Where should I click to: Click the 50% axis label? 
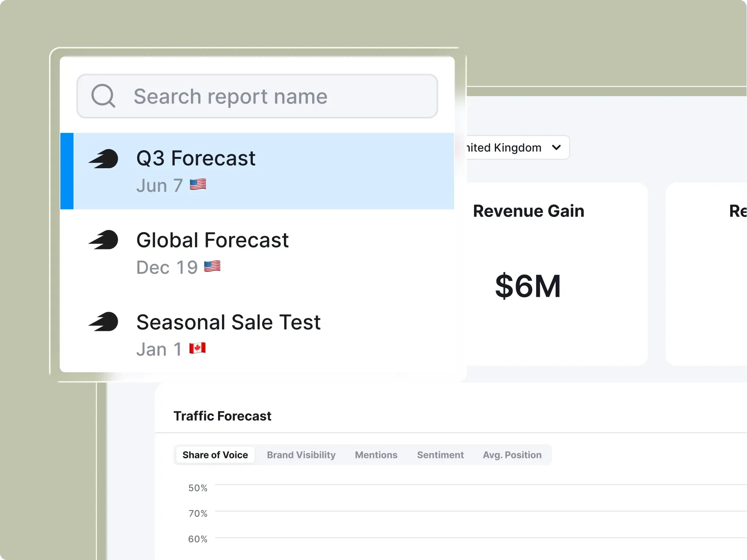[x=198, y=488]
